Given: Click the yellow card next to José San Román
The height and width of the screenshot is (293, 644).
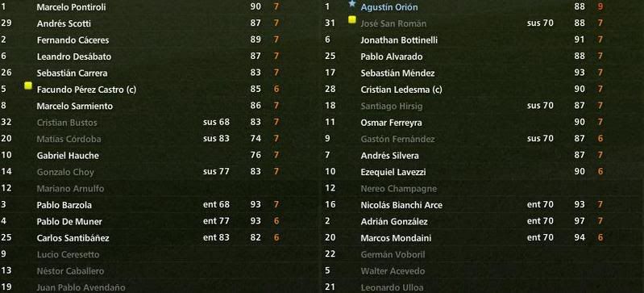Looking at the screenshot, I should [x=352, y=19].
